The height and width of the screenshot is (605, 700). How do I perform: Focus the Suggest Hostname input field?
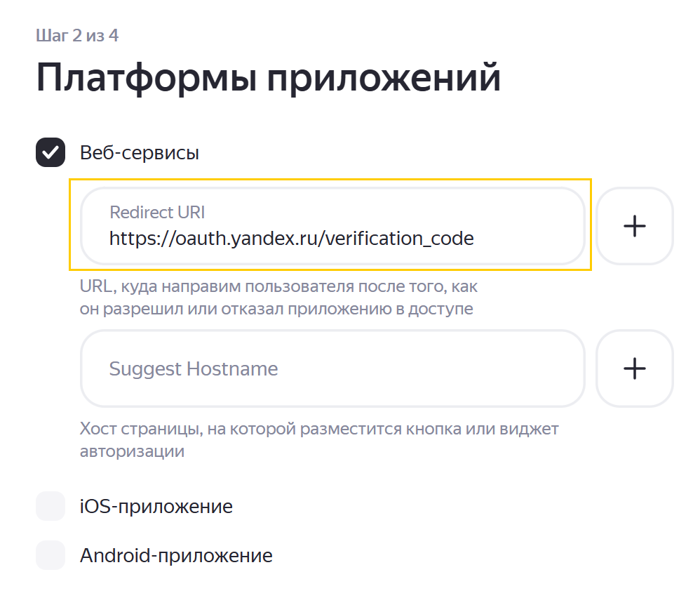point(332,369)
